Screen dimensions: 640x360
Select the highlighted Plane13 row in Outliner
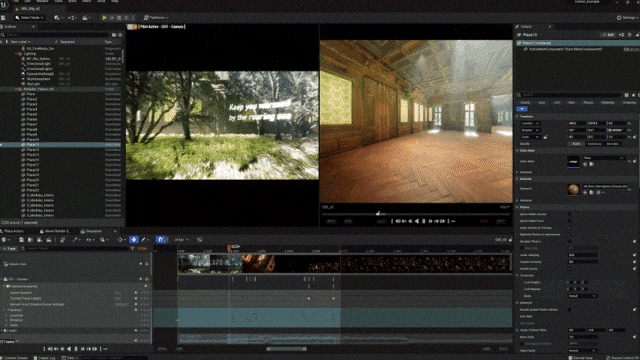(x=61, y=144)
